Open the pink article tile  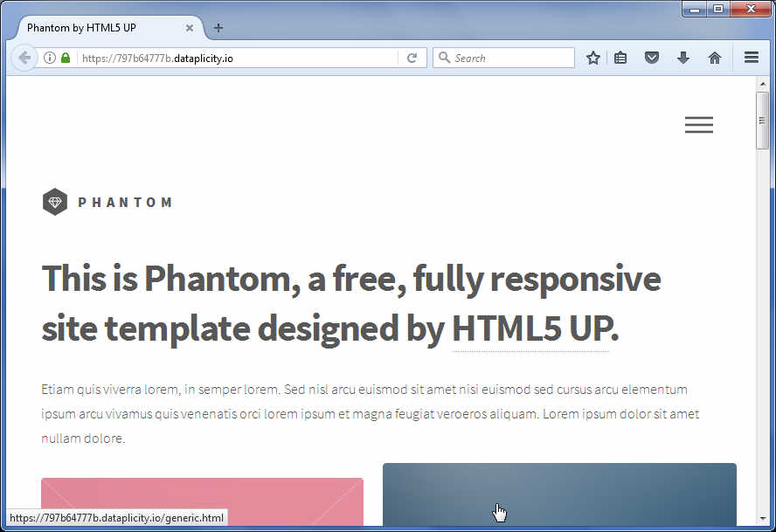pyautogui.click(x=202, y=502)
